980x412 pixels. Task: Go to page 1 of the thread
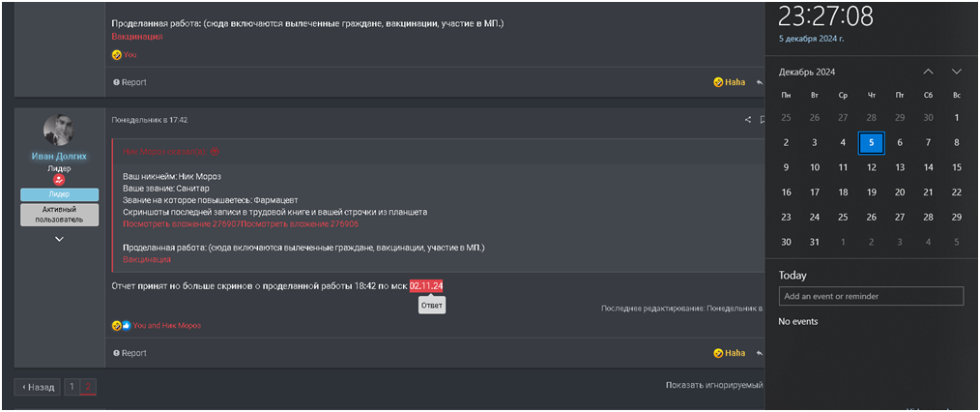(72, 387)
